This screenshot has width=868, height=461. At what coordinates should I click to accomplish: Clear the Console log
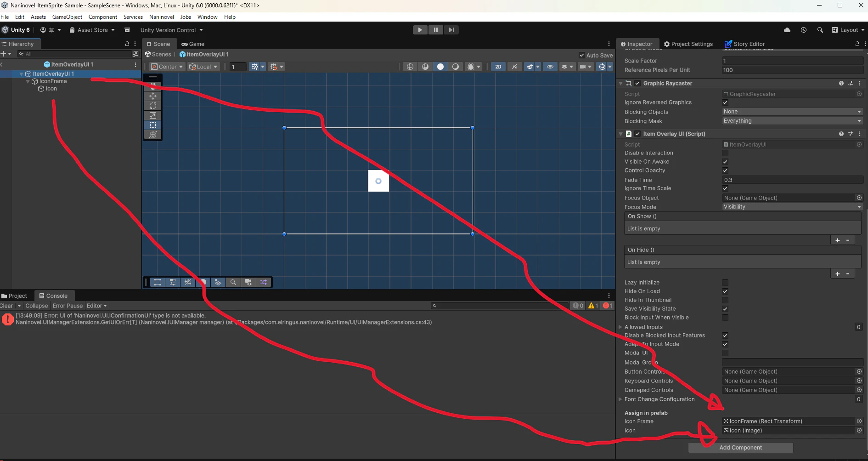click(6, 306)
